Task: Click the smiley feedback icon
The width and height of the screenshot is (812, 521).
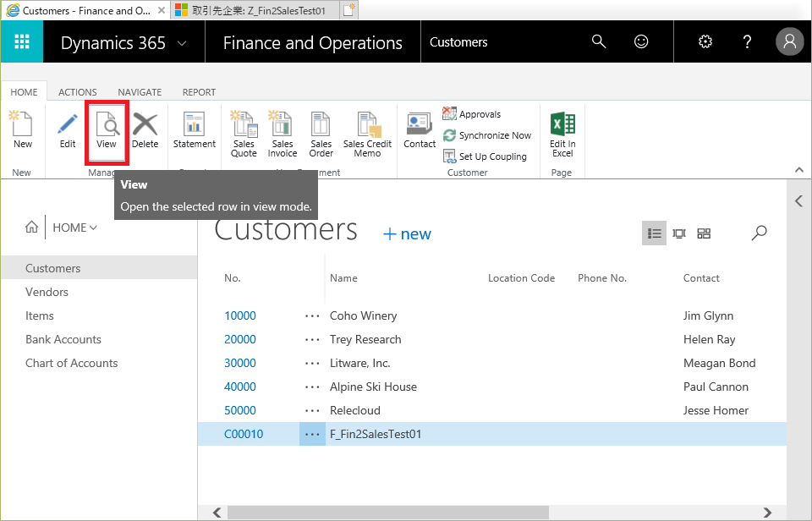Action: click(x=641, y=41)
